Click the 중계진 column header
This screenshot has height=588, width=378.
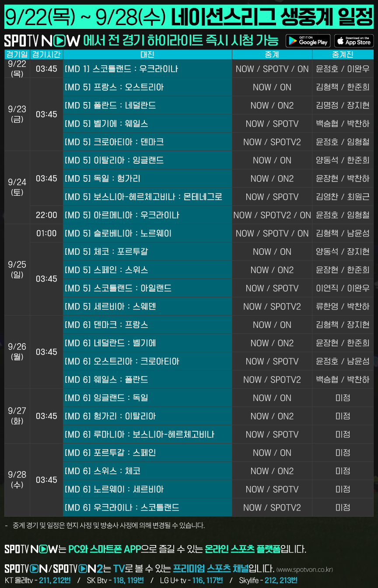(x=343, y=54)
